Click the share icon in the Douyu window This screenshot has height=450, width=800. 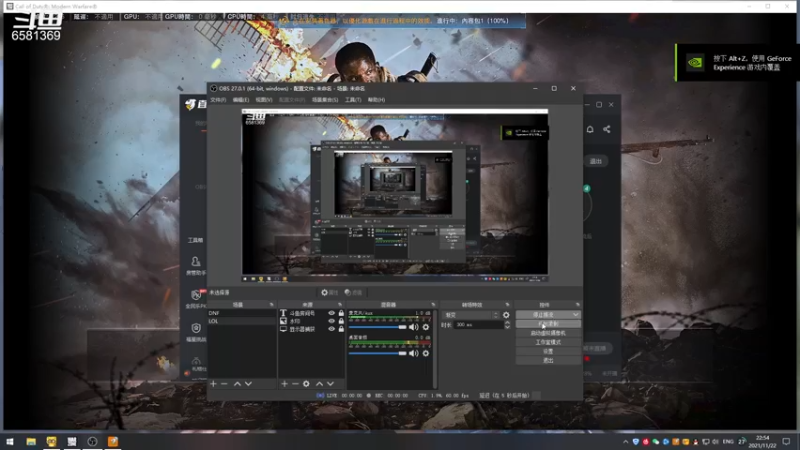pyautogui.click(x=607, y=129)
